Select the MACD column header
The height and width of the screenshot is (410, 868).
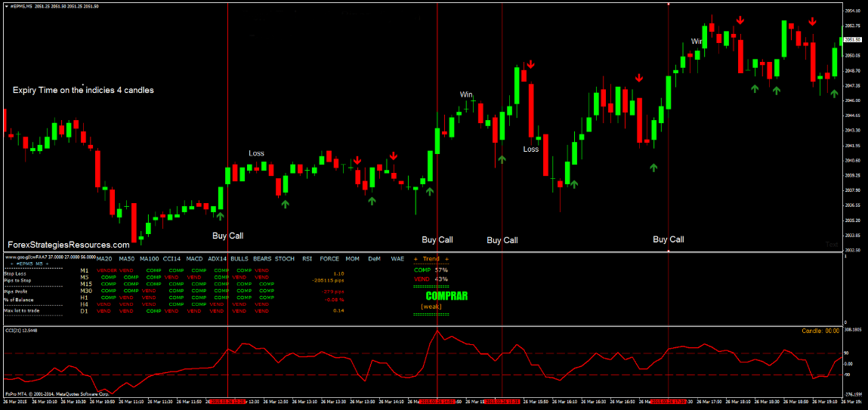pos(194,258)
